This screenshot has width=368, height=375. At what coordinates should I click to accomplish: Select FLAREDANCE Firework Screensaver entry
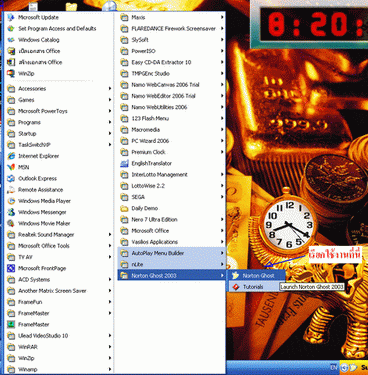pyautogui.click(x=172, y=29)
